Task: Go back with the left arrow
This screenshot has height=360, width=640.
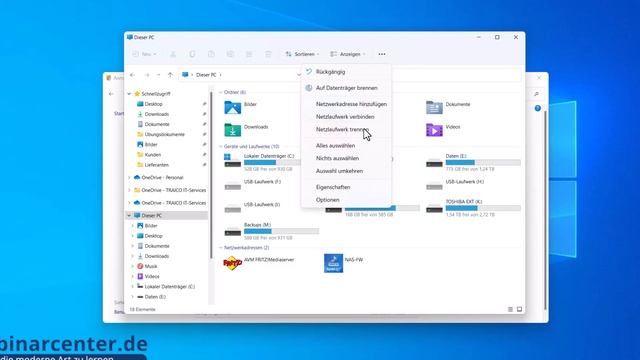Action: [132, 75]
